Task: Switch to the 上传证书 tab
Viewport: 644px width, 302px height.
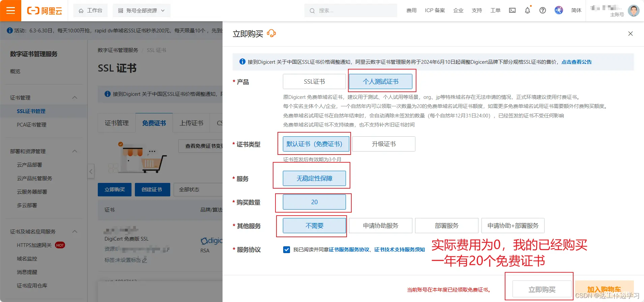Action: pyautogui.click(x=191, y=123)
